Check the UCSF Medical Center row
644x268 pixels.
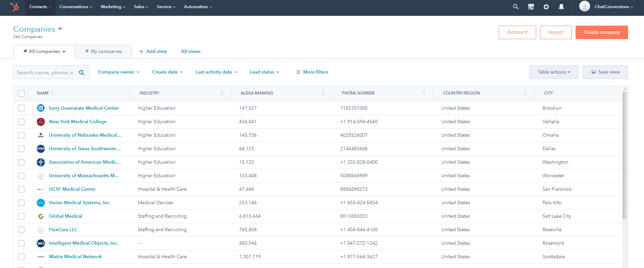pos(21,189)
